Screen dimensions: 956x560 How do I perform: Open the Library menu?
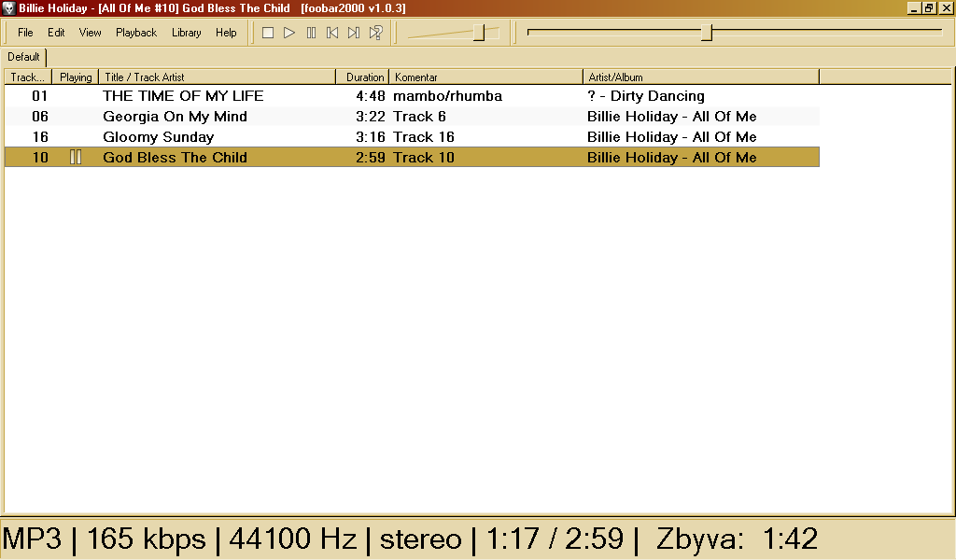pyautogui.click(x=186, y=33)
